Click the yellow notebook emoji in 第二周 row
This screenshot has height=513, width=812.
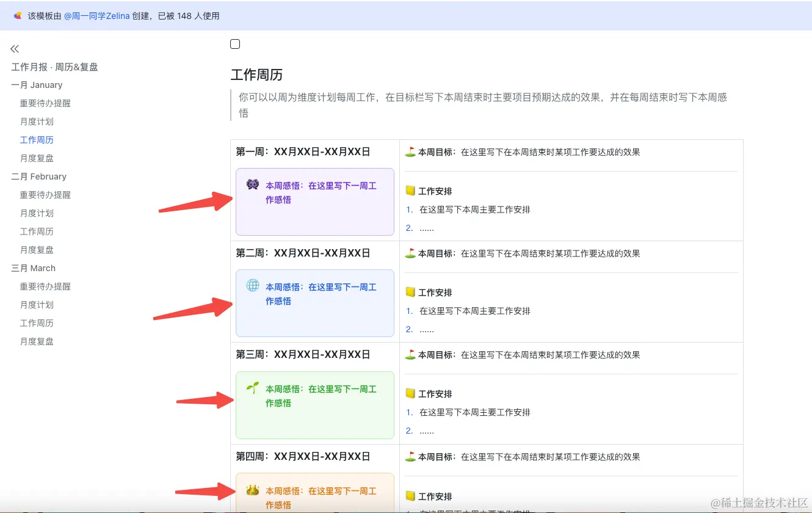[410, 292]
